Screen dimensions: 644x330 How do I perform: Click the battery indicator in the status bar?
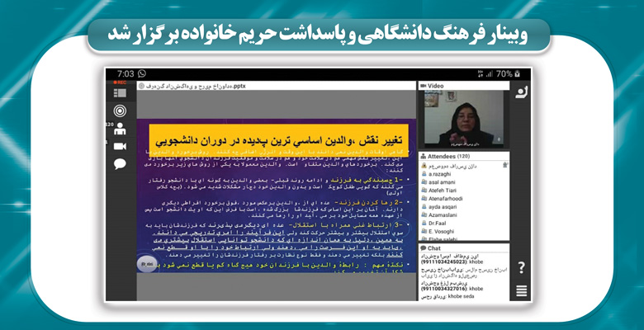tap(518, 74)
